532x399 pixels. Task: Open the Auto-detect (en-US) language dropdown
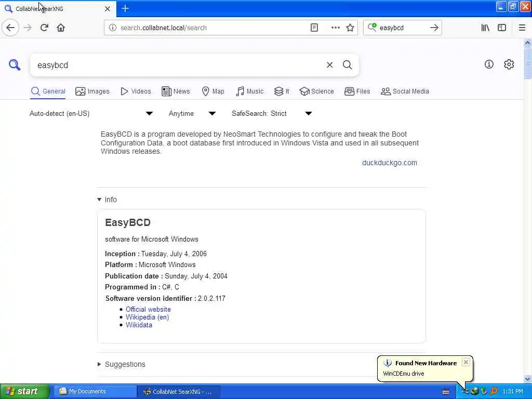[x=91, y=113]
